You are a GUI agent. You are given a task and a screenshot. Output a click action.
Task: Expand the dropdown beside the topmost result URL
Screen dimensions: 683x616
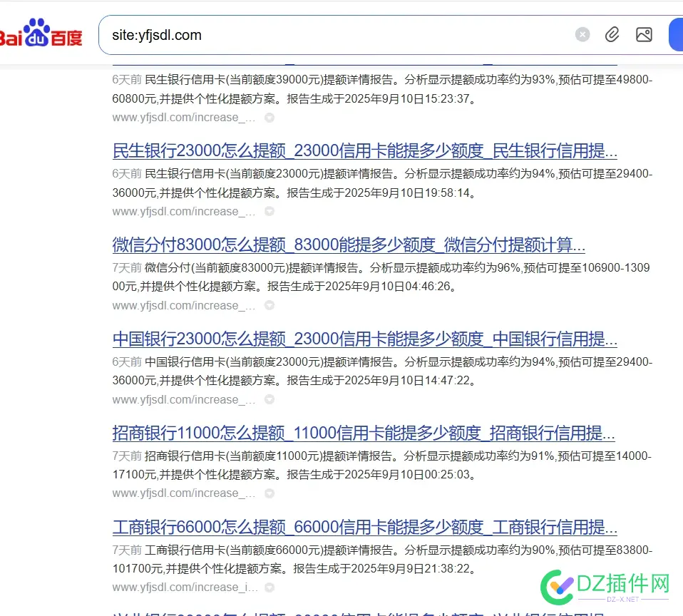pos(269,117)
